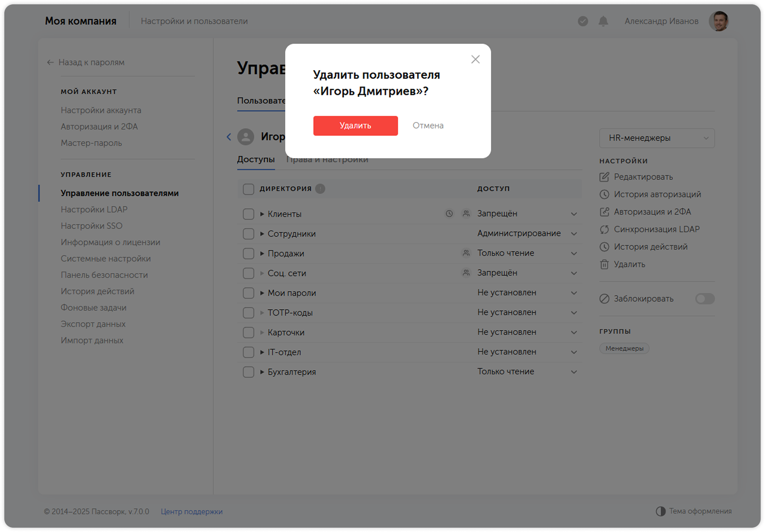Click the info icon next to ДИРЕКТОРИЯ
The width and height of the screenshot is (765, 532).
tap(320, 189)
